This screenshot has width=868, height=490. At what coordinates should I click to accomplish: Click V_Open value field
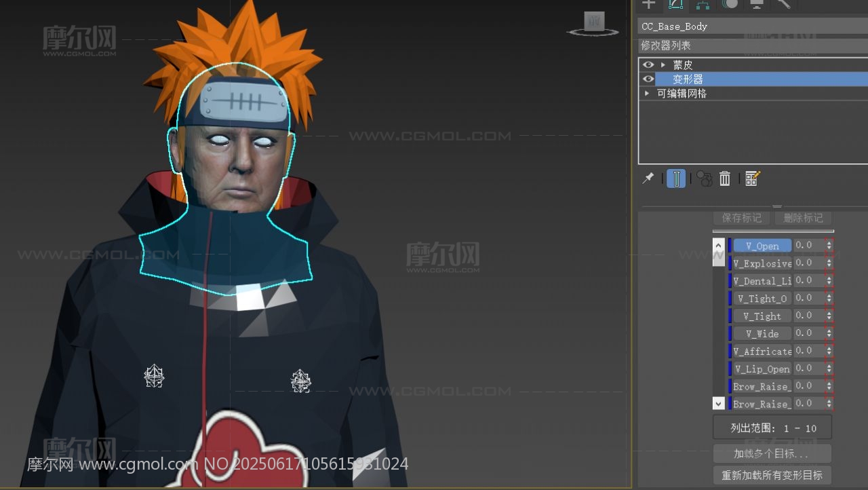[809, 245]
